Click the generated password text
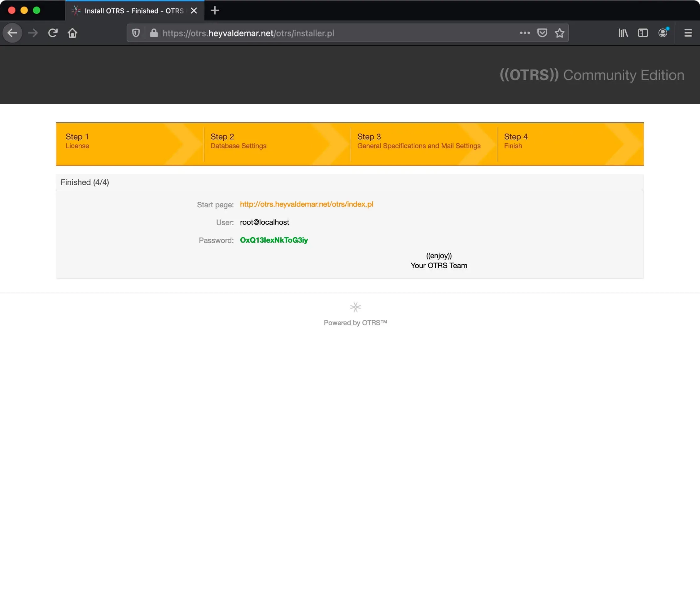Image resolution: width=700 pixels, height=600 pixels. 274,240
